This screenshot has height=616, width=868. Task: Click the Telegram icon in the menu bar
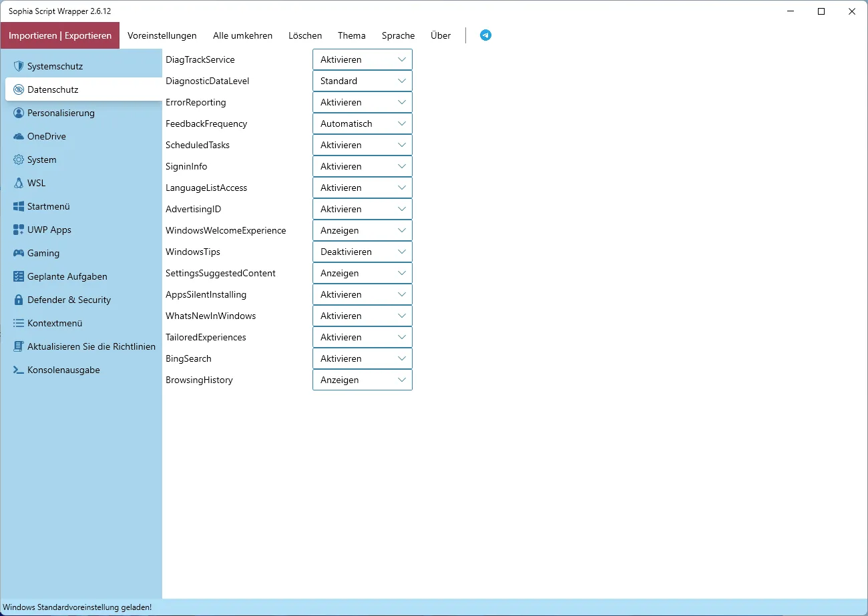coord(486,35)
